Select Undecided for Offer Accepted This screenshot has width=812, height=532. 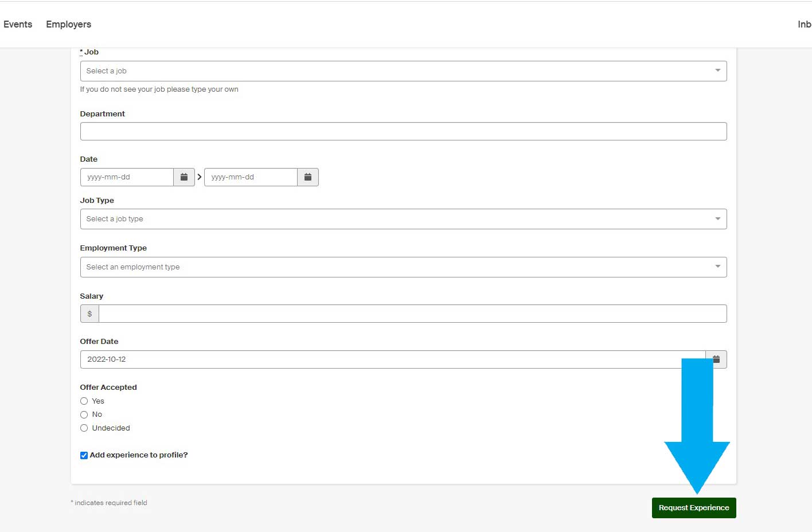[84, 428]
